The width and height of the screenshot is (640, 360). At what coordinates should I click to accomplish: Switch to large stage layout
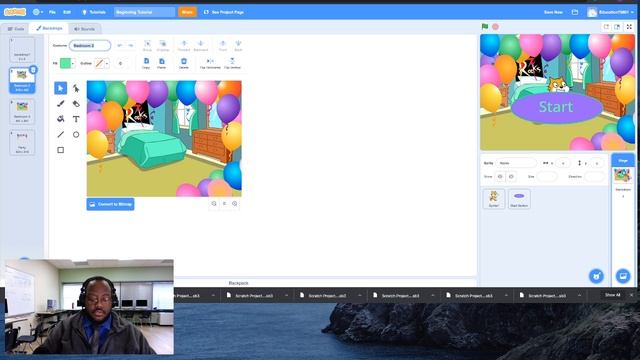pos(617,27)
